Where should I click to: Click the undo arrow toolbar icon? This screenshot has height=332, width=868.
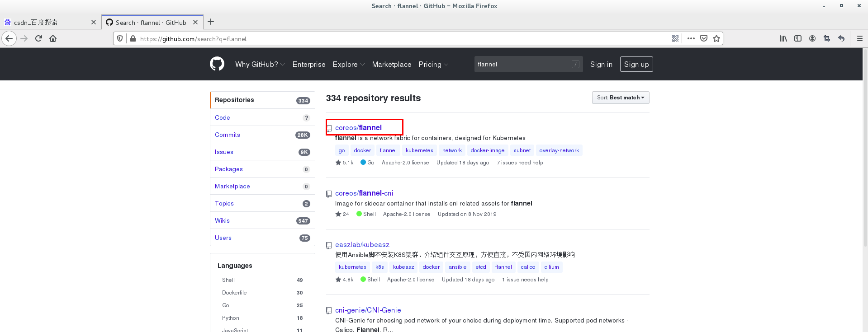pos(841,38)
